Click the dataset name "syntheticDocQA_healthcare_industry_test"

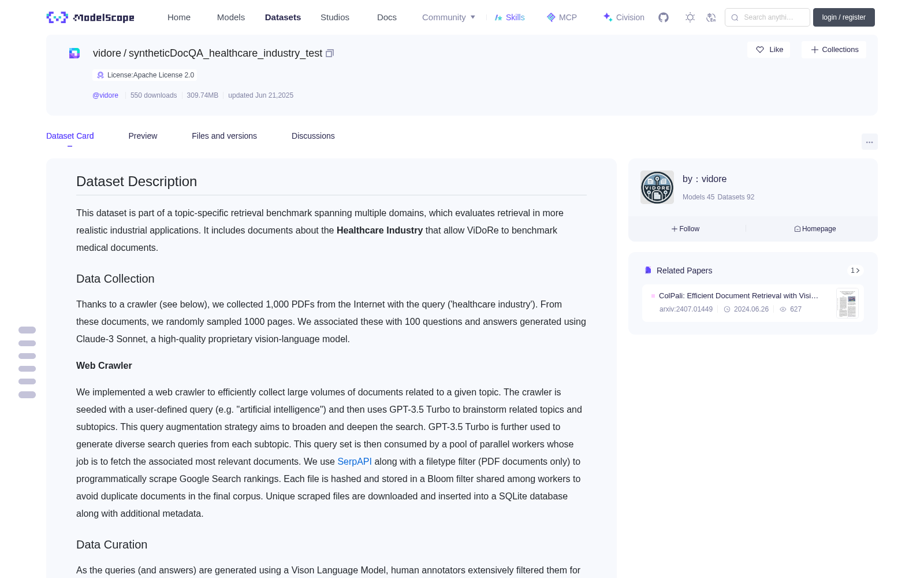click(225, 53)
